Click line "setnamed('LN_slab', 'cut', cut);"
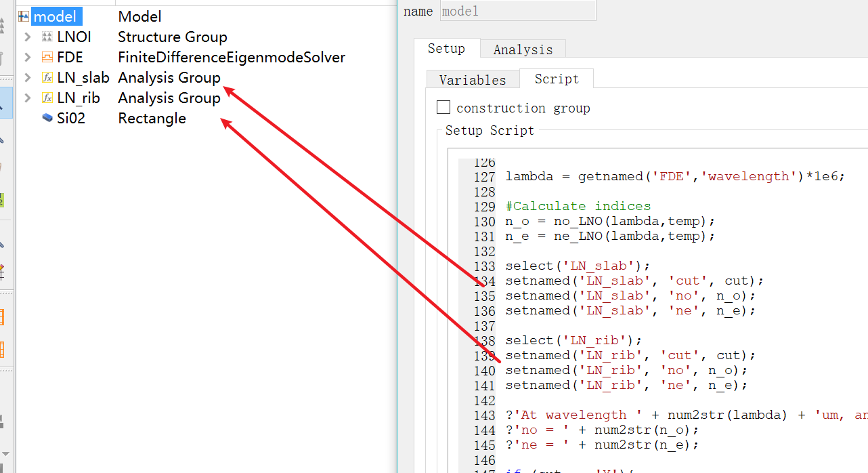The width and height of the screenshot is (868, 473). 634,281
